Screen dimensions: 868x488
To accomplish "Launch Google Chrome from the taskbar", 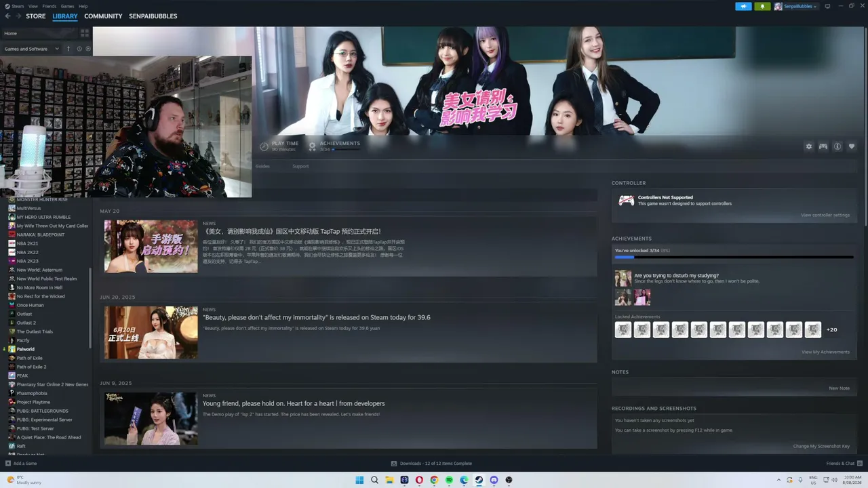I will [434, 480].
